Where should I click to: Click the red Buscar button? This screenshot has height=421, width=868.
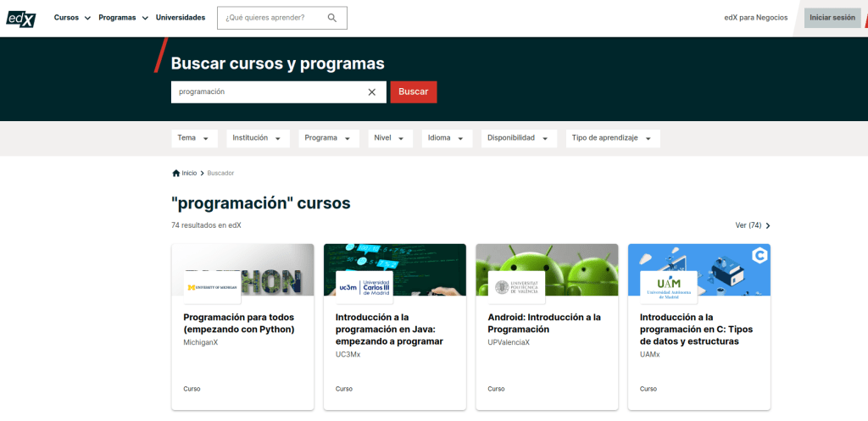(x=414, y=91)
